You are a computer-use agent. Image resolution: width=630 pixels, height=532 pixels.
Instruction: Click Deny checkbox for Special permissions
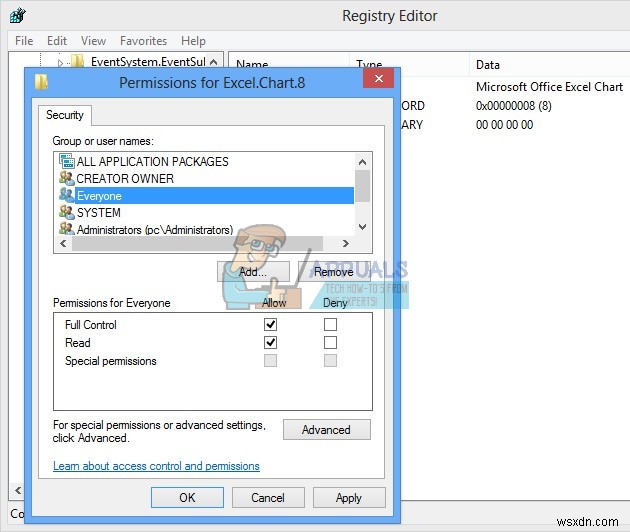[330, 360]
